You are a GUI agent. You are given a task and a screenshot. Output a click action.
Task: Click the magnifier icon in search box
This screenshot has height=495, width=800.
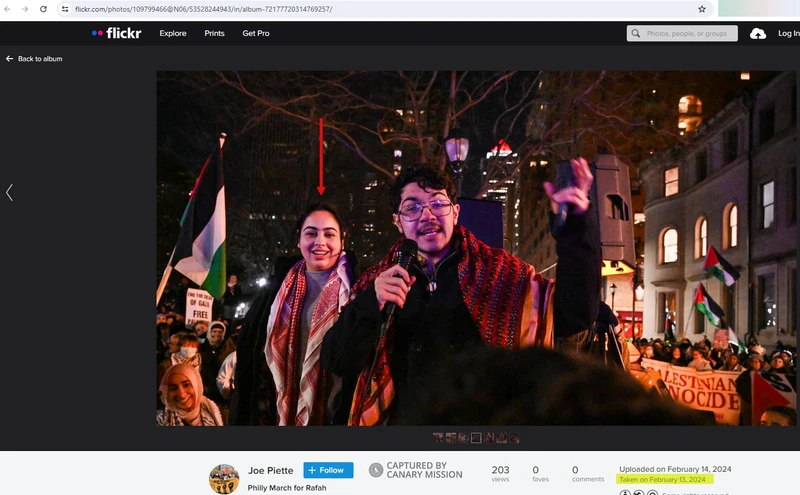point(636,33)
